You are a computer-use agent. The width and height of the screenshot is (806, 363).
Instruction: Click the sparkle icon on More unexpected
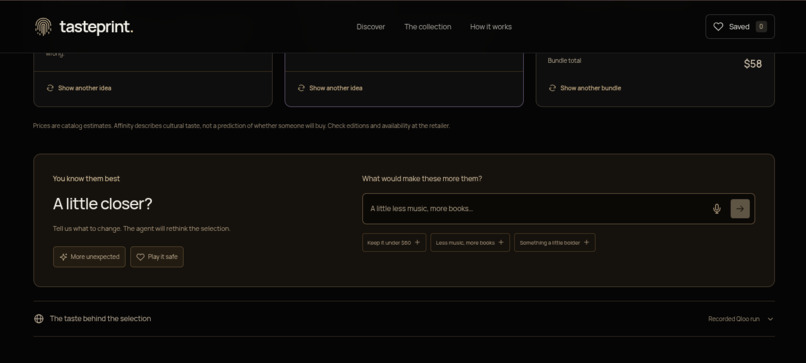(63, 257)
